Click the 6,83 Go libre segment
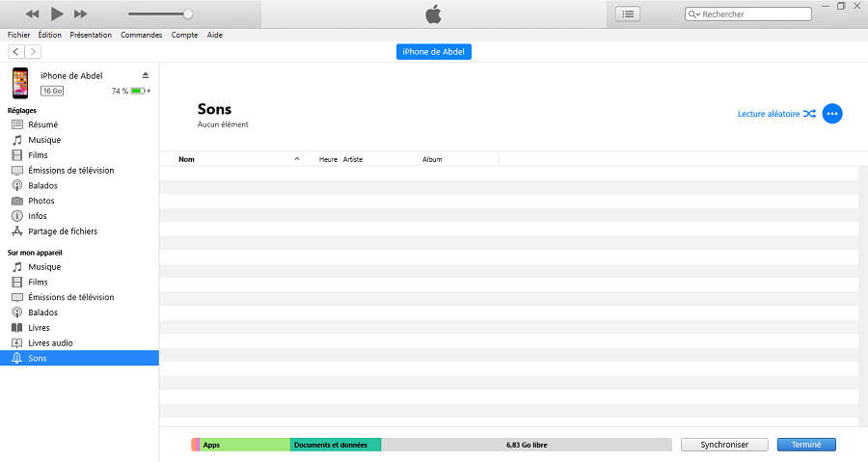 coord(527,445)
